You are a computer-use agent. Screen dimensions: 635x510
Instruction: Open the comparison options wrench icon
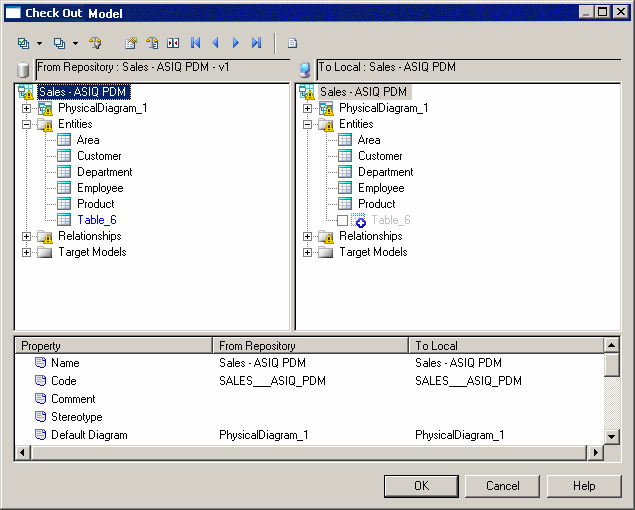(96, 43)
